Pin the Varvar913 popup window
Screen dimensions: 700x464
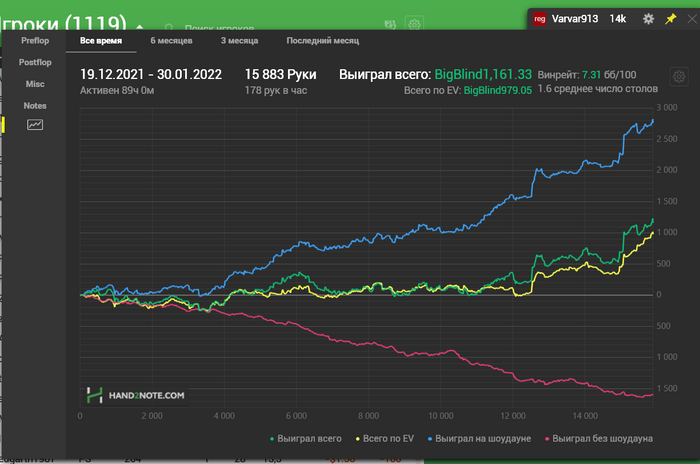click(x=671, y=19)
